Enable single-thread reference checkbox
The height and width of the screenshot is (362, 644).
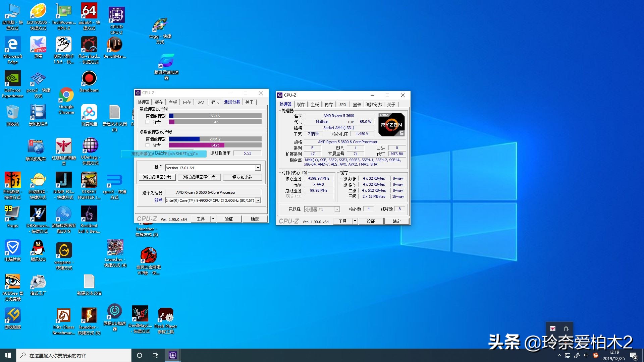pyautogui.click(x=148, y=122)
